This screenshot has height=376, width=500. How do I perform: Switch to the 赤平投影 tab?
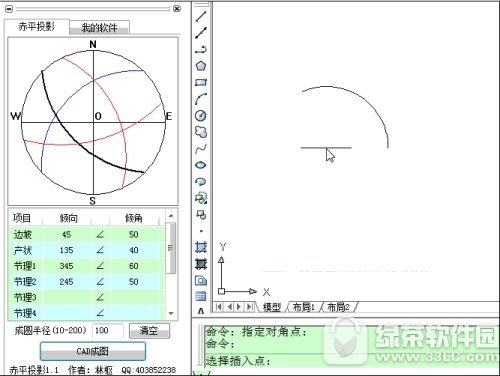(x=37, y=27)
